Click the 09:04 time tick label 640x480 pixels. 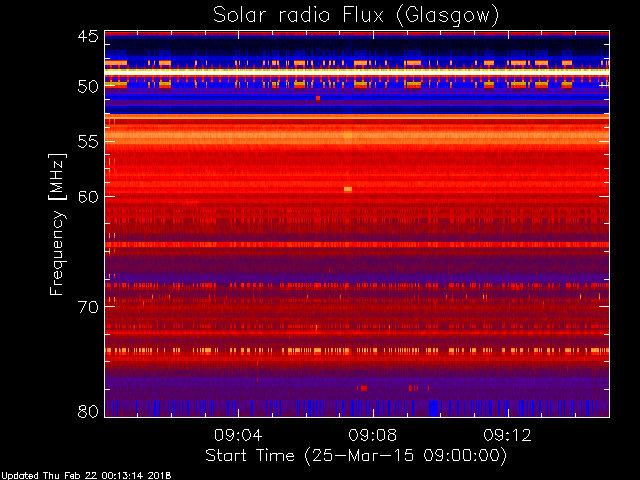coord(238,435)
